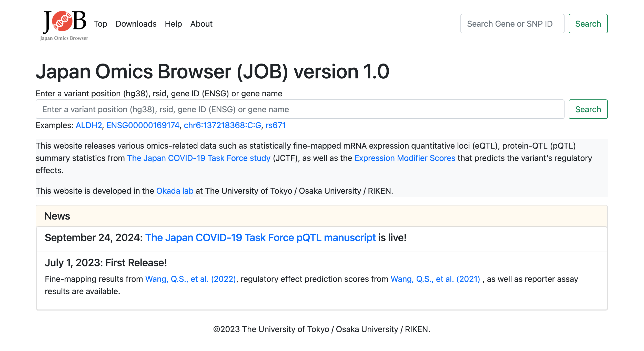This screenshot has height=351, width=644.
Task: Focus the header Search Gene or SNP ID field
Action: tap(512, 24)
